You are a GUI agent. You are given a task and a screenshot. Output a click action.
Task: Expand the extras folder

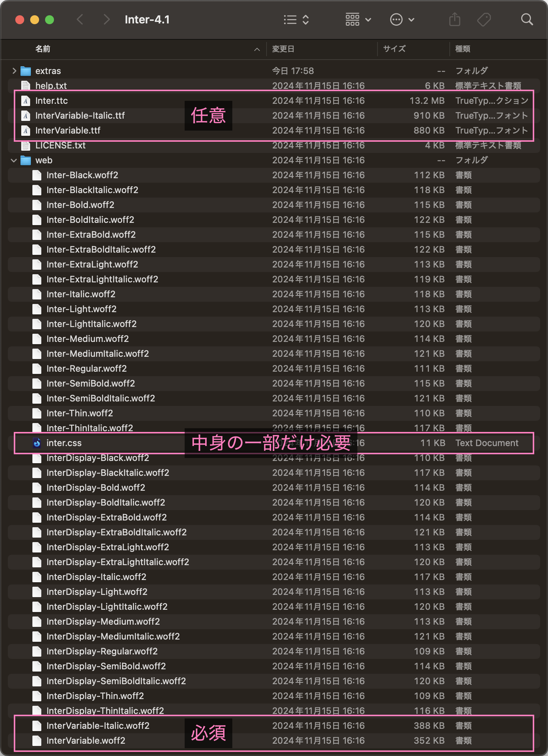tap(14, 71)
